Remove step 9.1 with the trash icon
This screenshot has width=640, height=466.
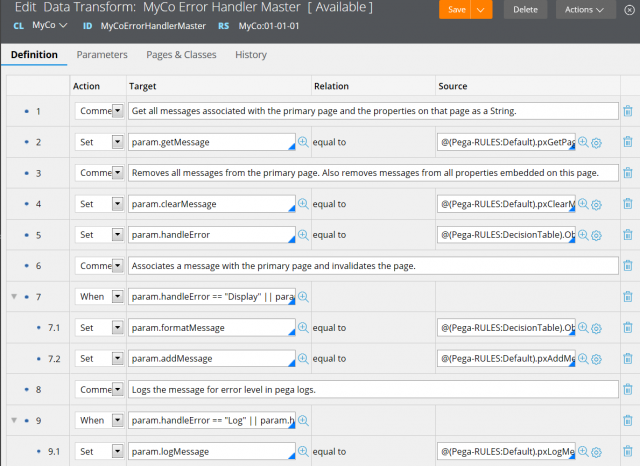[x=627, y=452]
